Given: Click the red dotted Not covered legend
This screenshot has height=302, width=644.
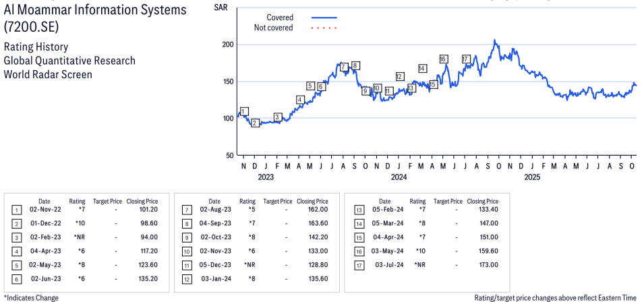Looking at the screenshot, I should [325, 28].
